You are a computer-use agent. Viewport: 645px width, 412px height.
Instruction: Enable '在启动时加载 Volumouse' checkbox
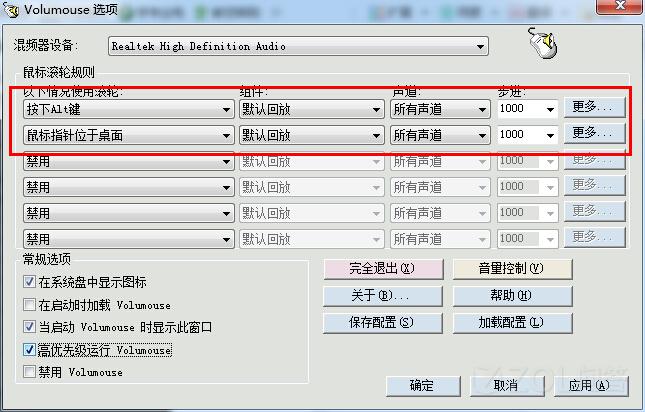[x=29, y=305]
